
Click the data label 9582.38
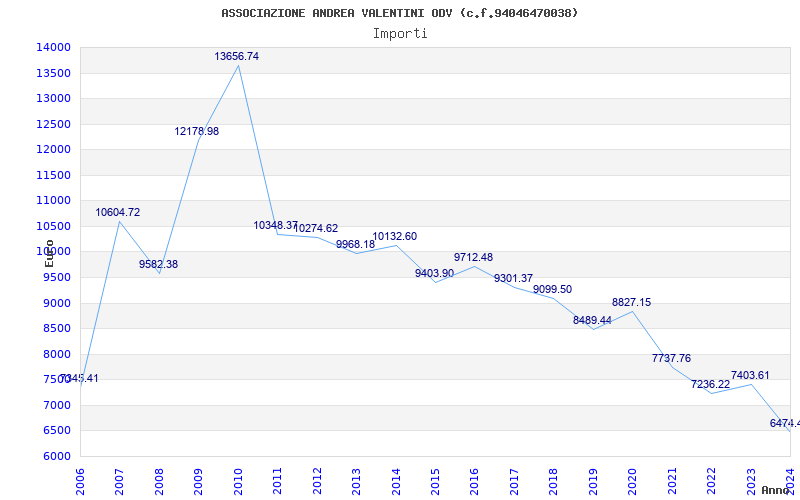click(x=158, y=265)
